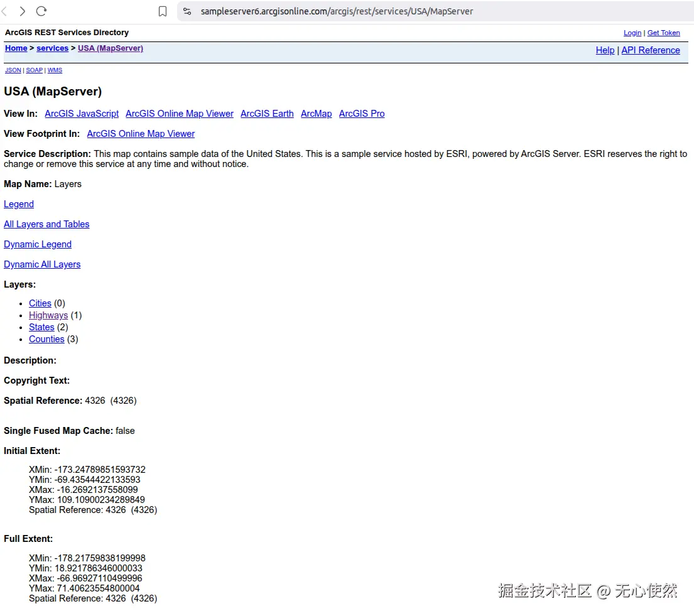Click YMin: 18.921786346000033 value

pyautogui.click(x=85, y=568)
